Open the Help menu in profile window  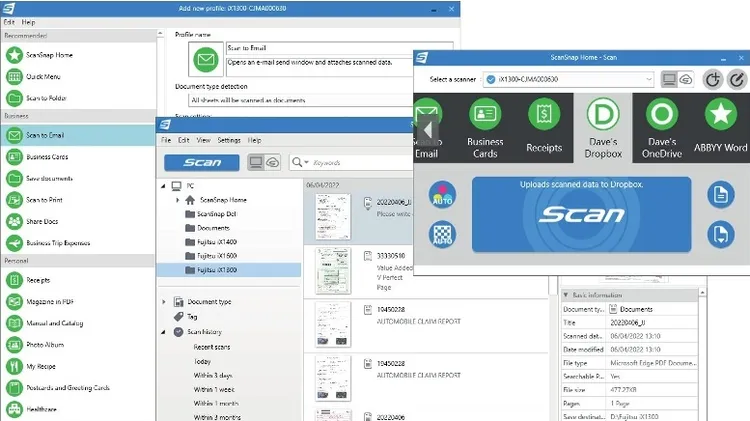coord(28,22)
